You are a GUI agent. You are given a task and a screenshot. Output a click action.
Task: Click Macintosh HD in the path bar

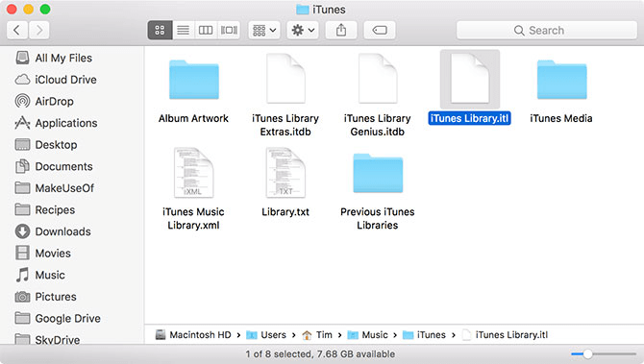(193, 335)
